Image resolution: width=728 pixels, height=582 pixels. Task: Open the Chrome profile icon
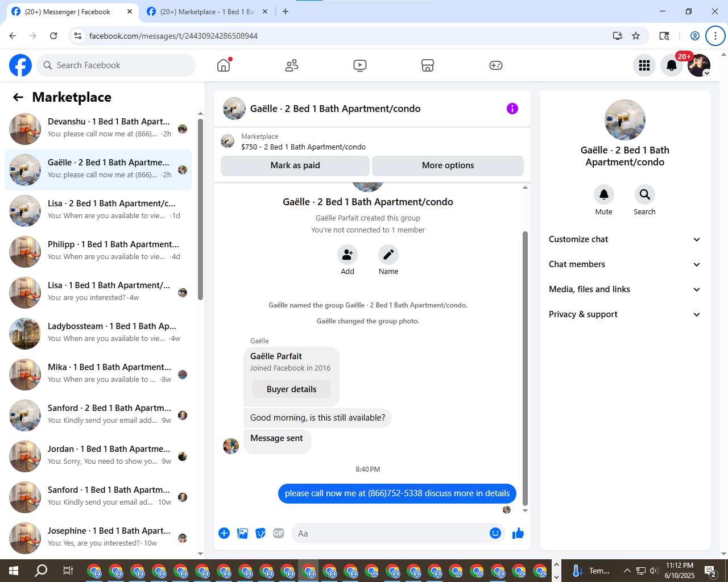click(x=695, y=36)
